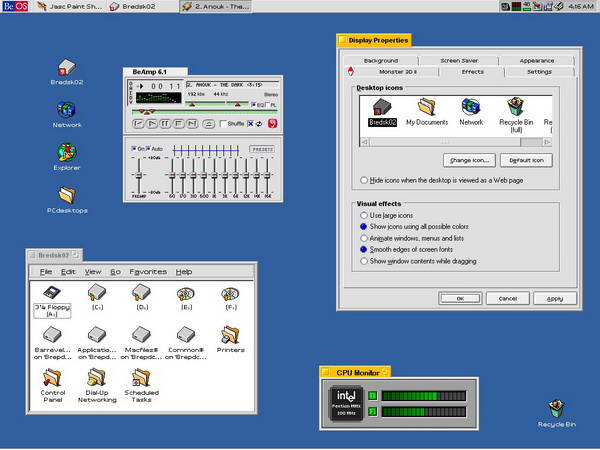This screenshot has height=450, width=600.
Task: Select Network icon in Desktop icons list
Action: coord(471,107)
